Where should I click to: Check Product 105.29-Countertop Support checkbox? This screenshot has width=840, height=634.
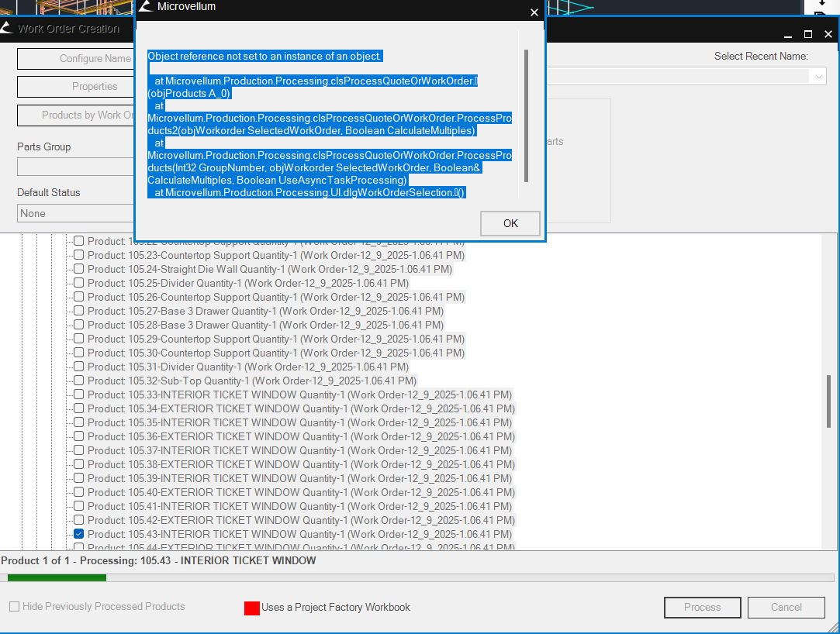point(79,339)
